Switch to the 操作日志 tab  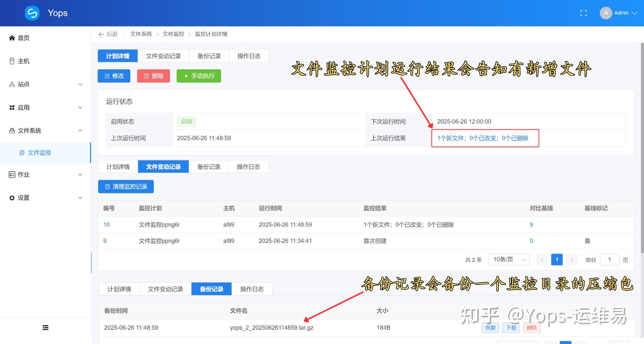click(249, 56)
